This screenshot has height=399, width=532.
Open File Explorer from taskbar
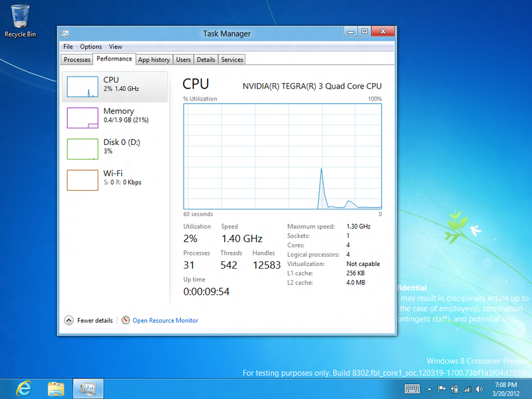(56, 389)
